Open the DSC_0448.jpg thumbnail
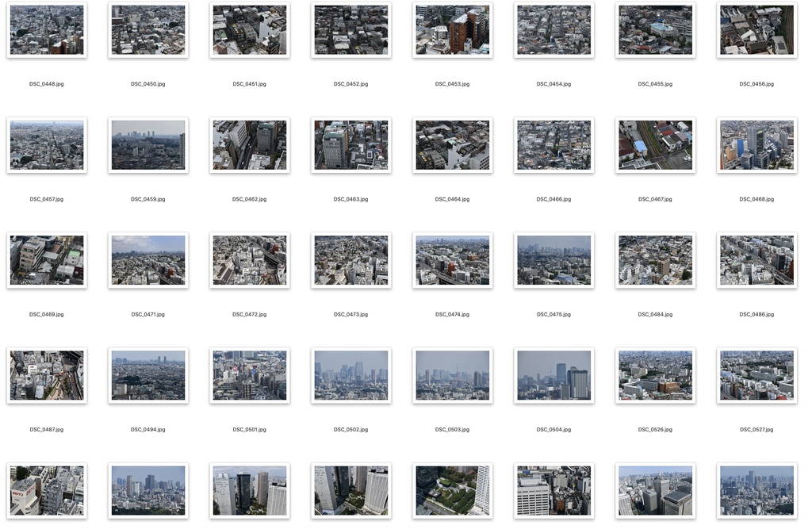 click(x=47, y=30)
